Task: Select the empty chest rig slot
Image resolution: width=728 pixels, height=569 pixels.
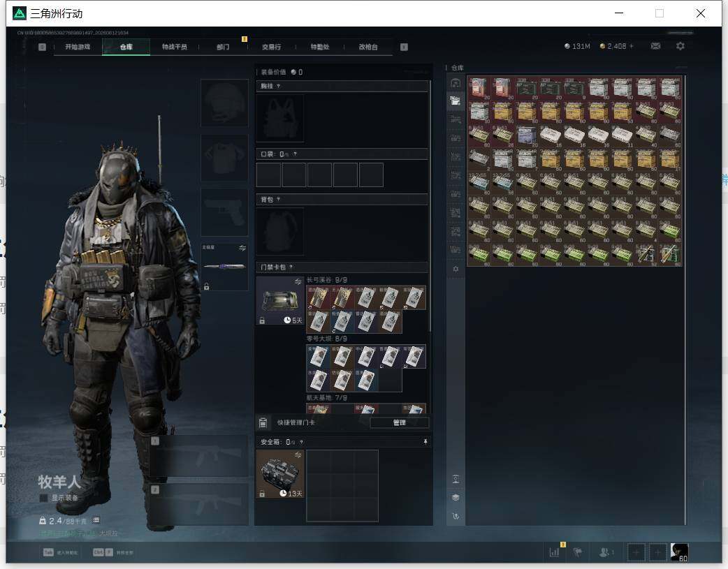Action: (x=280, y=118)
